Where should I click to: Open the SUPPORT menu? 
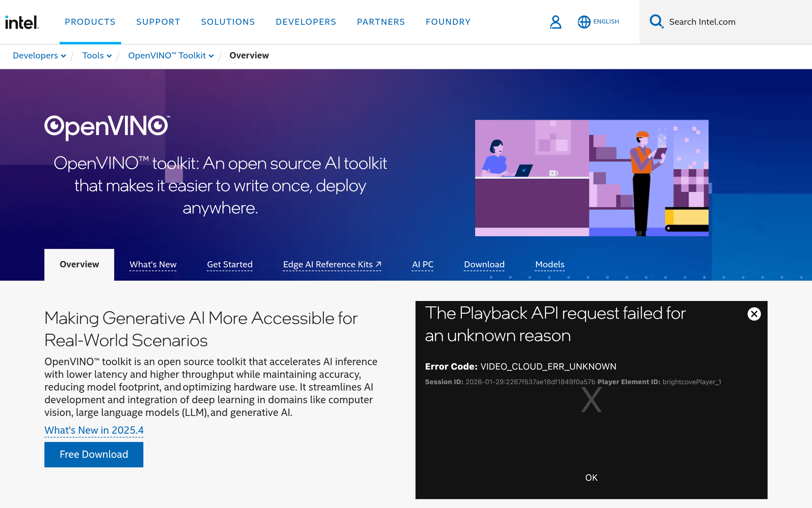pyautogui.click(x=158, y=22)
